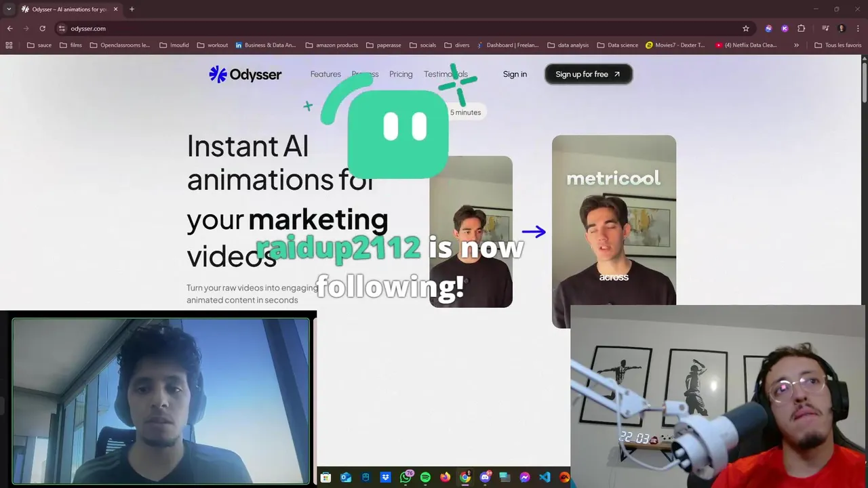Go to Pricing in the Odysser nav
The height and width of the screenshot is (488, 868).
pyautogui.click(x=401, y=74)
